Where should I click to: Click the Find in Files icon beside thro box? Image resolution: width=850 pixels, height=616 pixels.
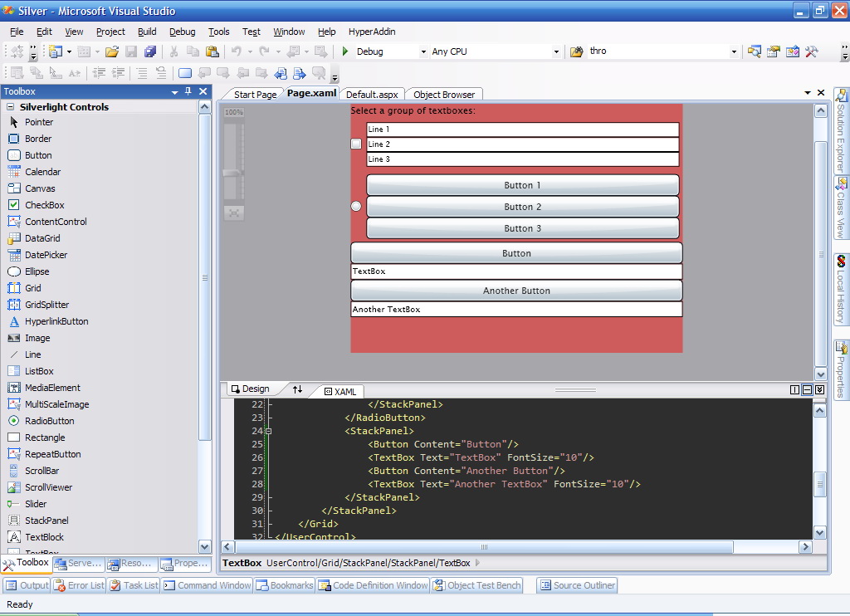pos(577,51)
